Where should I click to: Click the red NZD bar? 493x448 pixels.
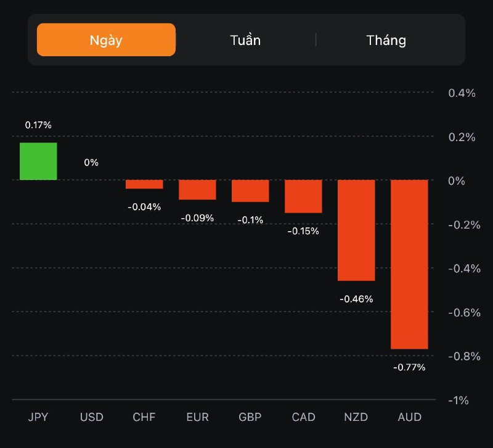click(356, 230)
